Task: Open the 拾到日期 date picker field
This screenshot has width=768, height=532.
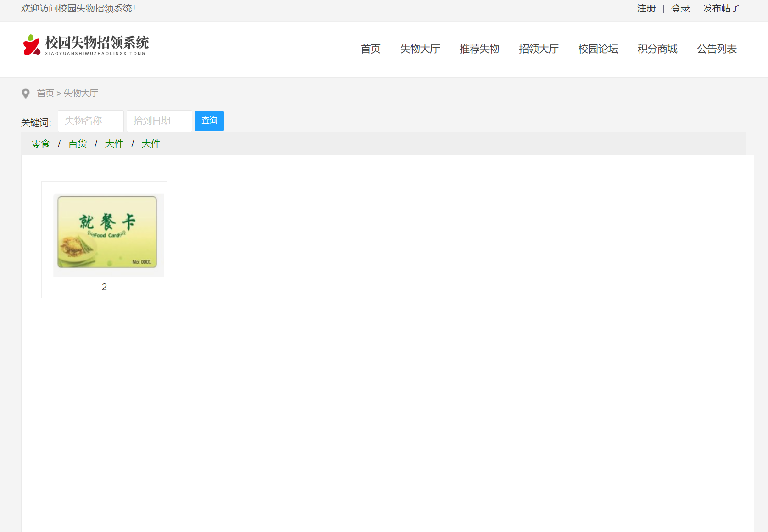Action: point(159,121)
